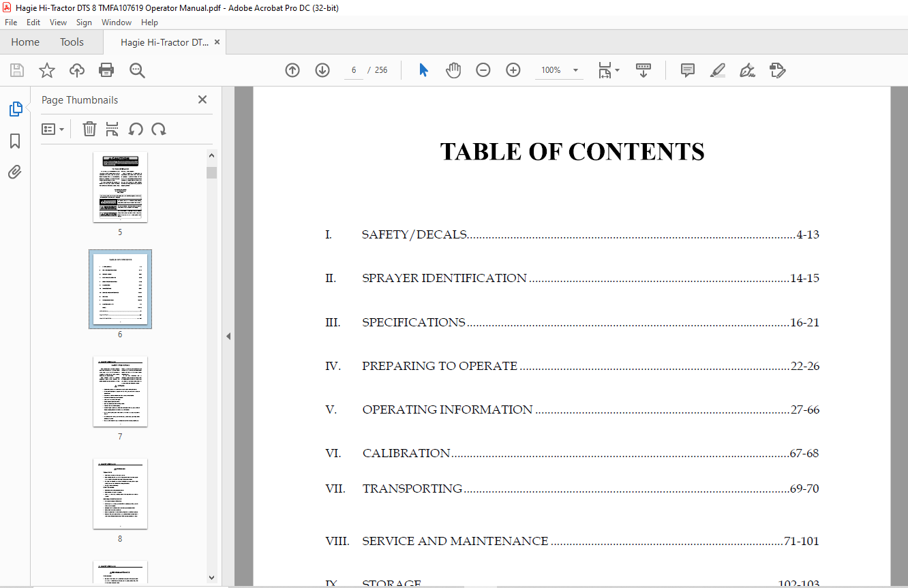This screenshot has width=908, height=588.
Task: Click TRANSPORTING contents entry
Action: tap(572, 489)
